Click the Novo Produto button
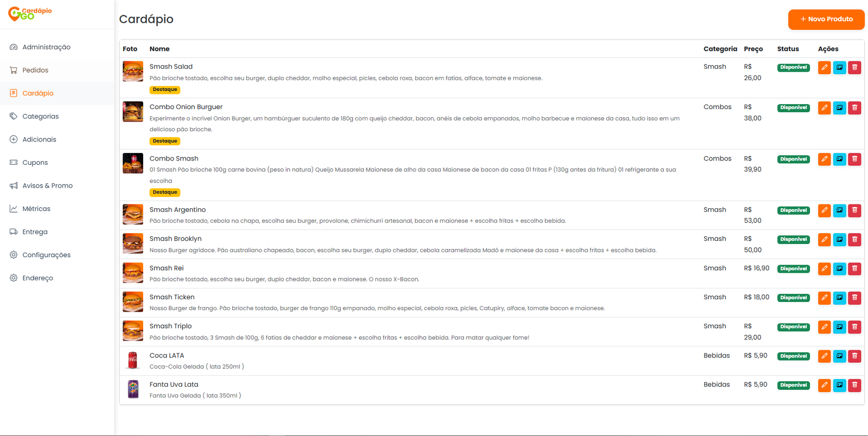The width and height of the screenshot is (868, 436). coord(826,19)
